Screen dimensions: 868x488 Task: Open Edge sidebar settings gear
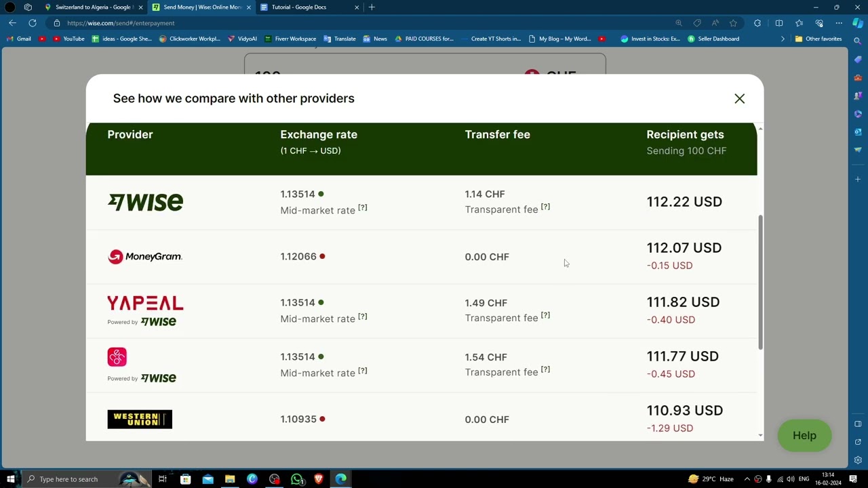(x=858, y=460)
